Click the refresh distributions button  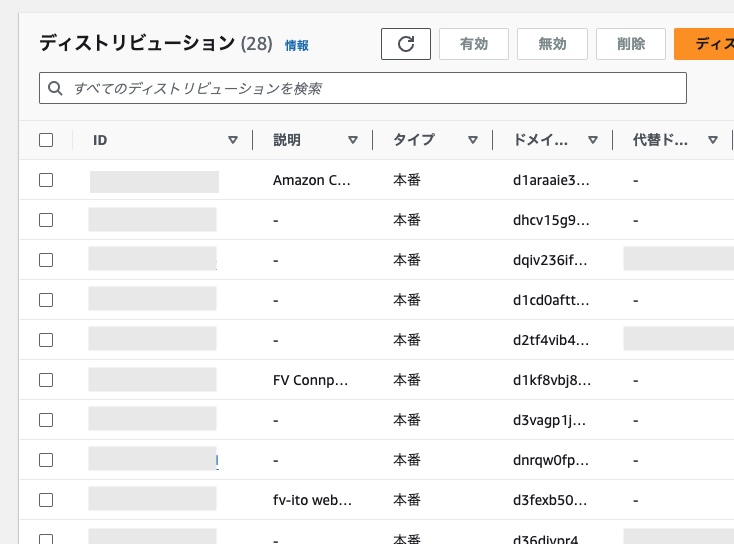click(405, 44)
